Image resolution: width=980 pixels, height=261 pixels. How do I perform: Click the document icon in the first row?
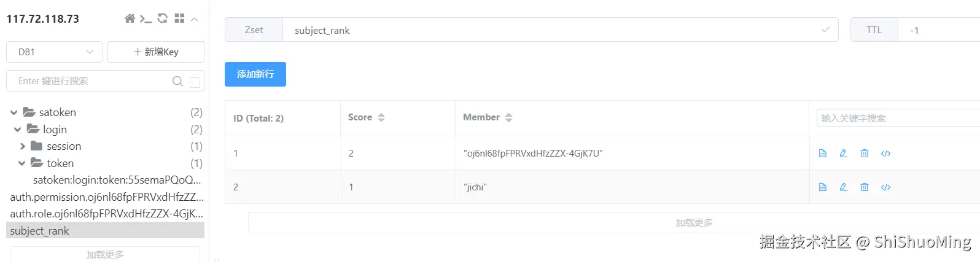[x=822, y=154]
